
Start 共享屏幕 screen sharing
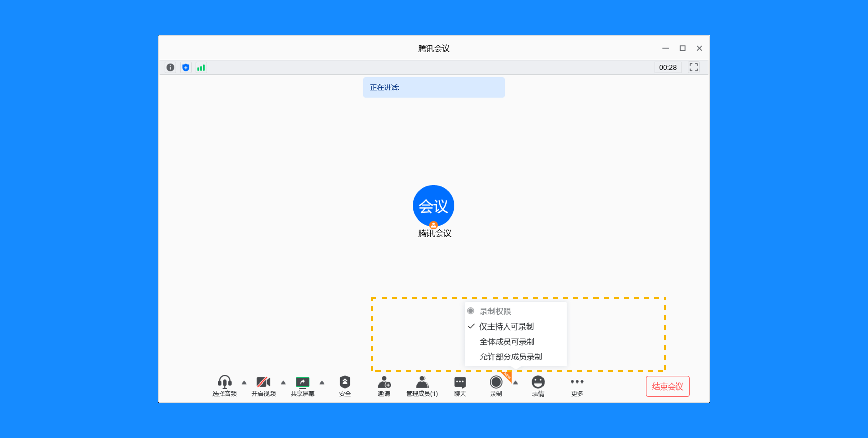(302, 386)
